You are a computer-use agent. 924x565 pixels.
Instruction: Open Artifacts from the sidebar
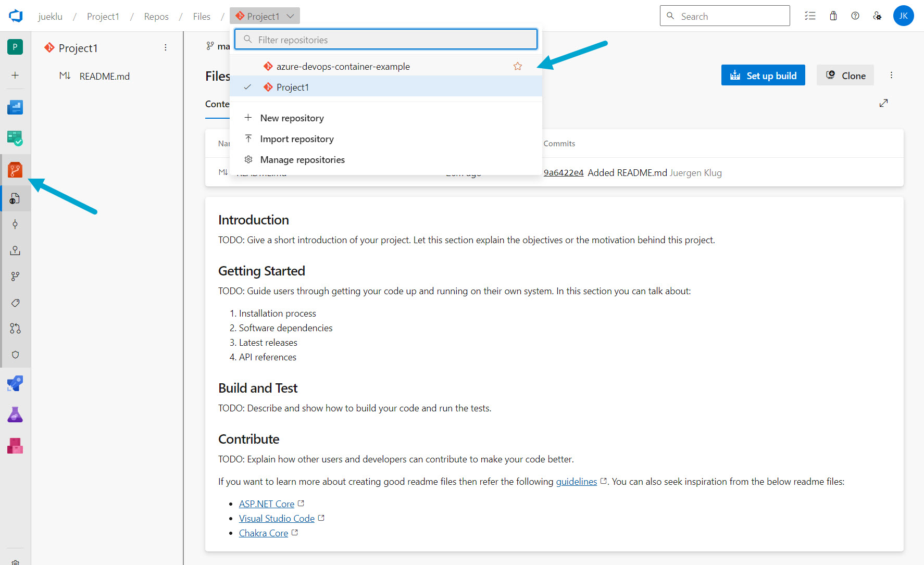point(15,446)
